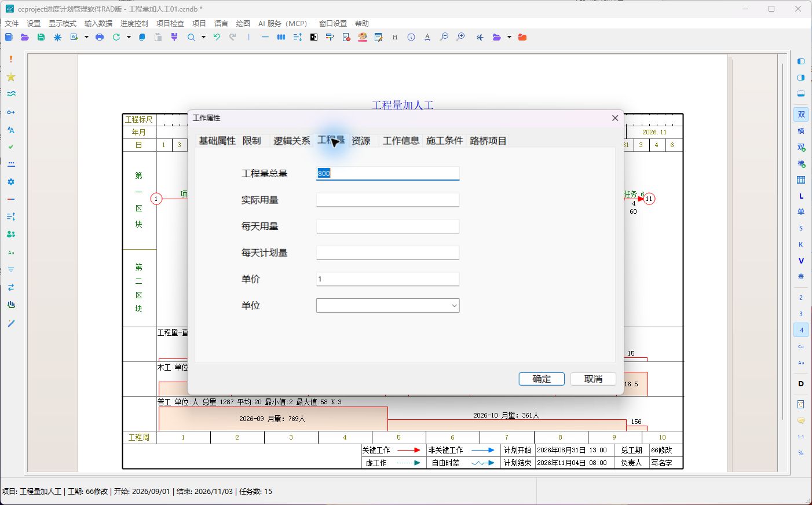
Task: Switch to the 资源 tab
Action: click(361, 141)
